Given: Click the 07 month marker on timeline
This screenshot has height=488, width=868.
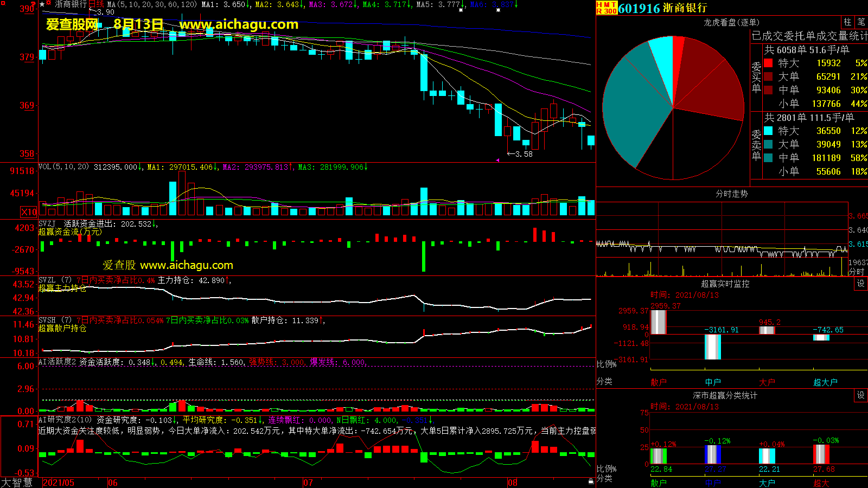Looking at the screenshot, I should pyautogui.click(x=308, y=483).
